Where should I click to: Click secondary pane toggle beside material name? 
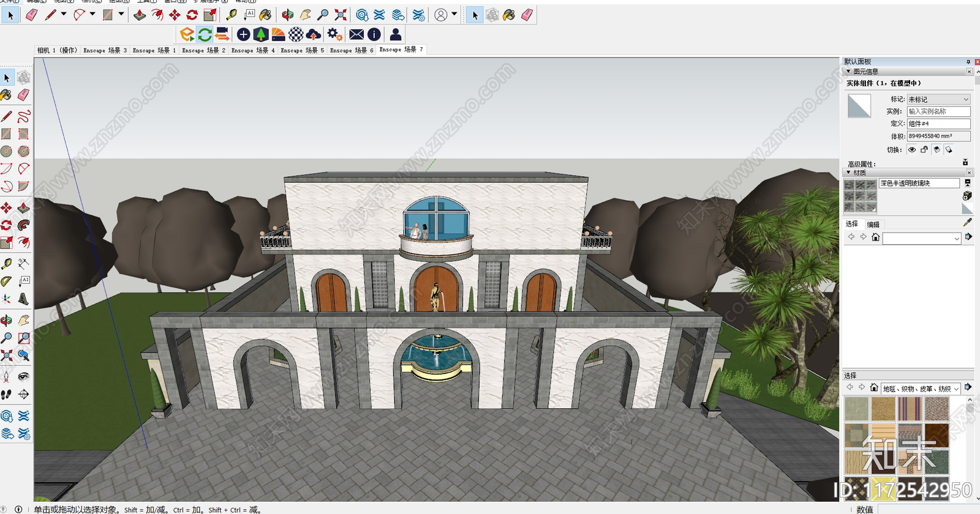968,183
